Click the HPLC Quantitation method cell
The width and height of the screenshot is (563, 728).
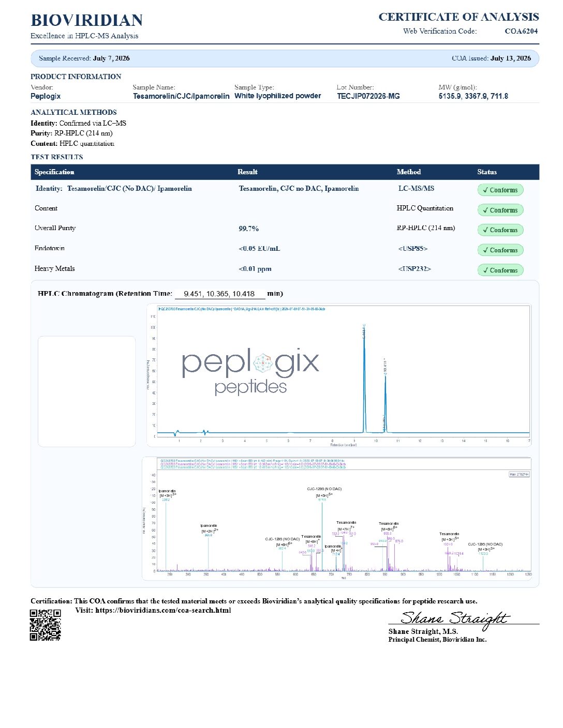coord(425,208)
